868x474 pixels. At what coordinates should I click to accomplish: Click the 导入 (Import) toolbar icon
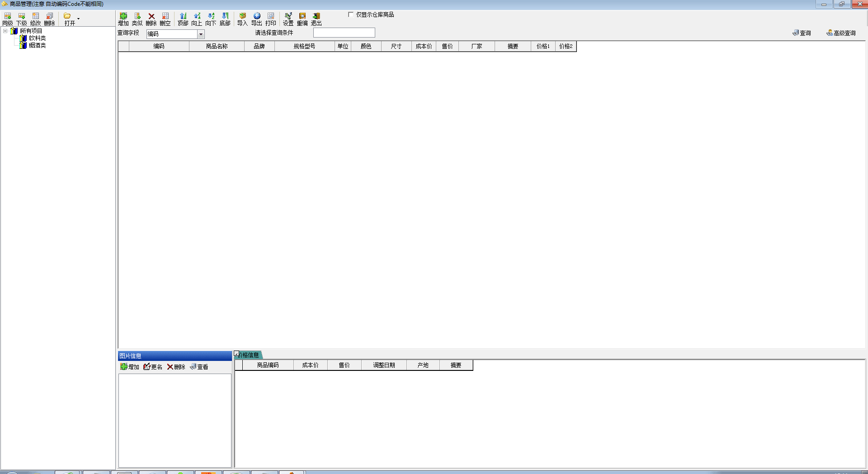(x=242, y=19)
